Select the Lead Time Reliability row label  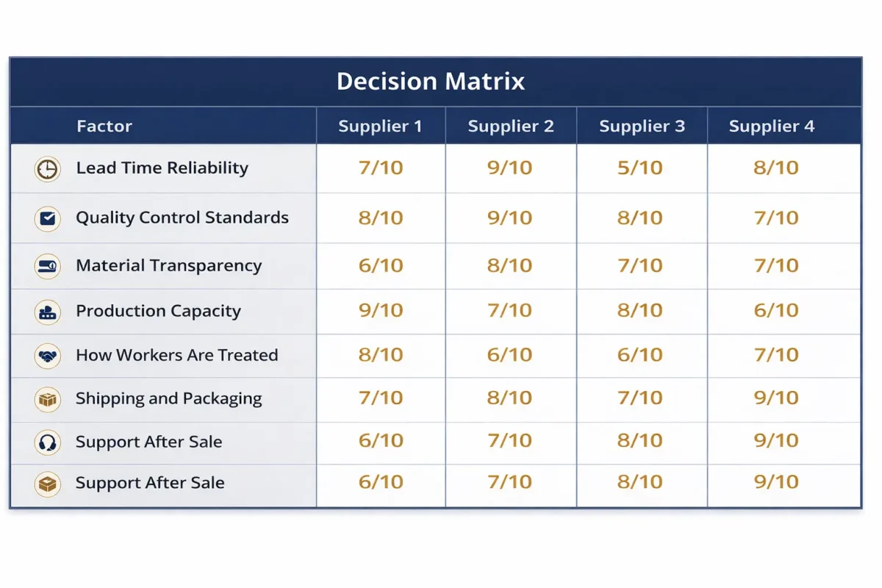pos(162,168)
